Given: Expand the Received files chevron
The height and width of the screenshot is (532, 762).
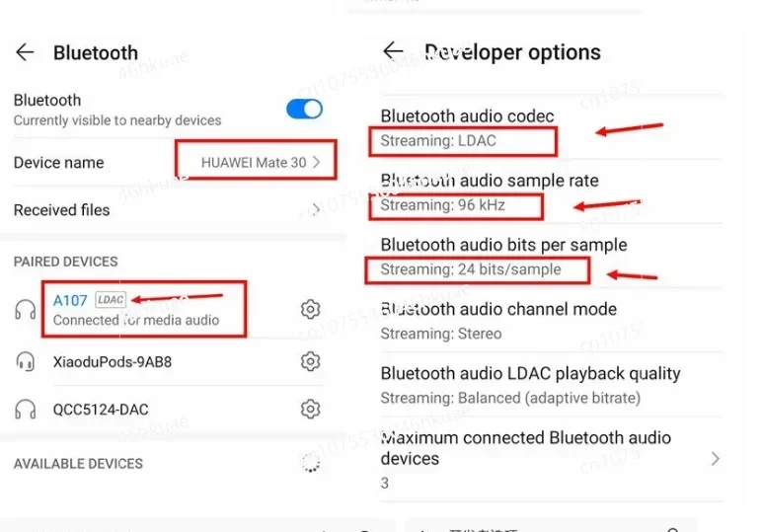Looking at the screenshot, I should 317,209.
